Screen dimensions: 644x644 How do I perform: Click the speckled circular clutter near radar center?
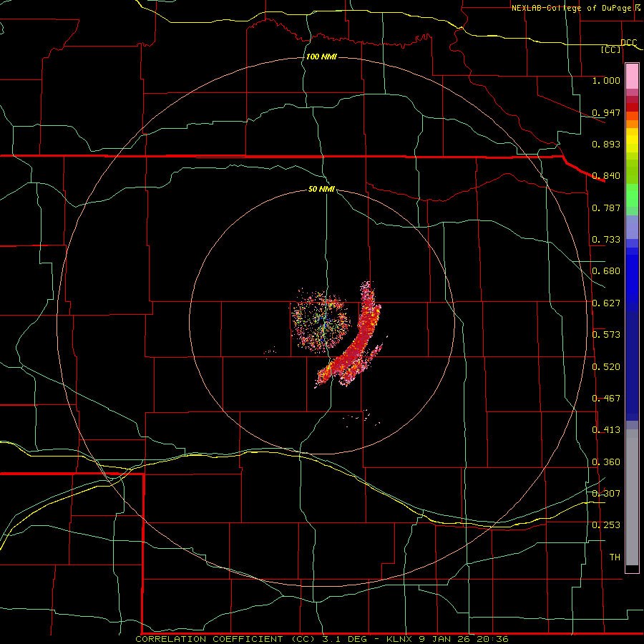[x=321, y=321]
